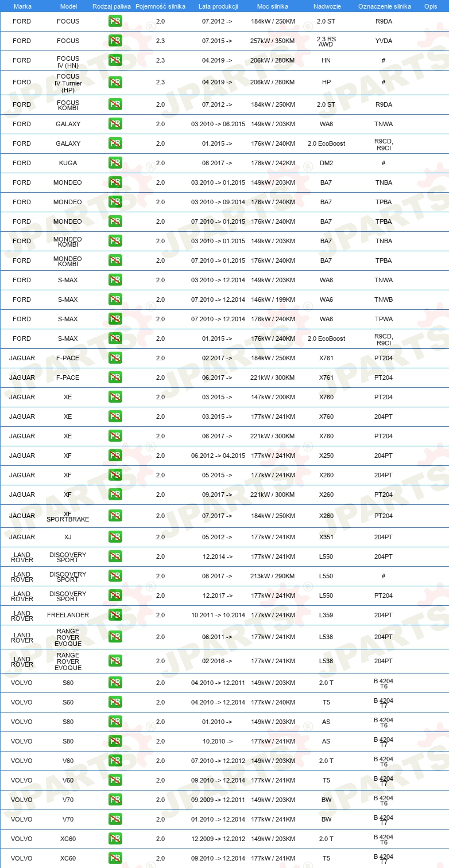Screen dimensions: 449x868
Task: Click the Opis column header
Action: pyautogui.click(x=430, y=6)
